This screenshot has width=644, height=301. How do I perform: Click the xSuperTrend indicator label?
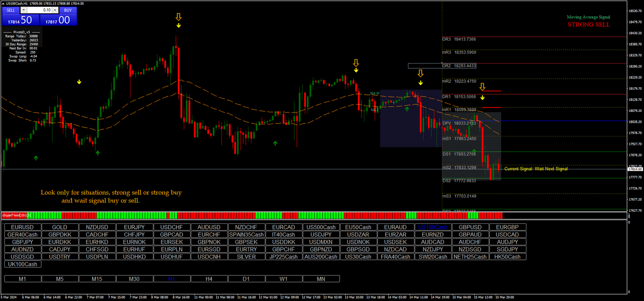16,215
